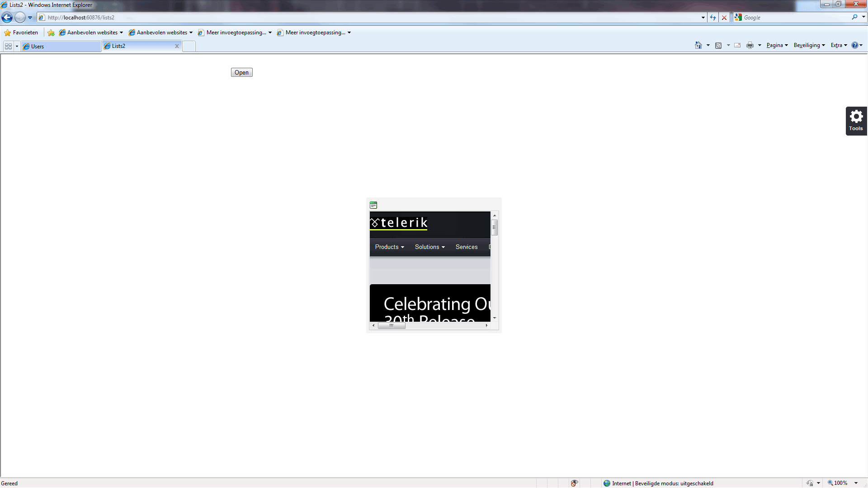Click the security lock status bar icon

pyautogui.click(x=810, y=483)
